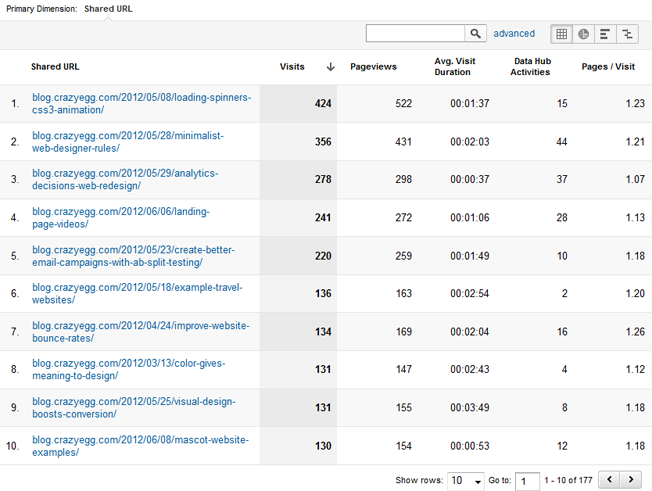This screenshot has width=652, height=491.
Task: Open the advanced filter link
Action: tap(514, 34)
